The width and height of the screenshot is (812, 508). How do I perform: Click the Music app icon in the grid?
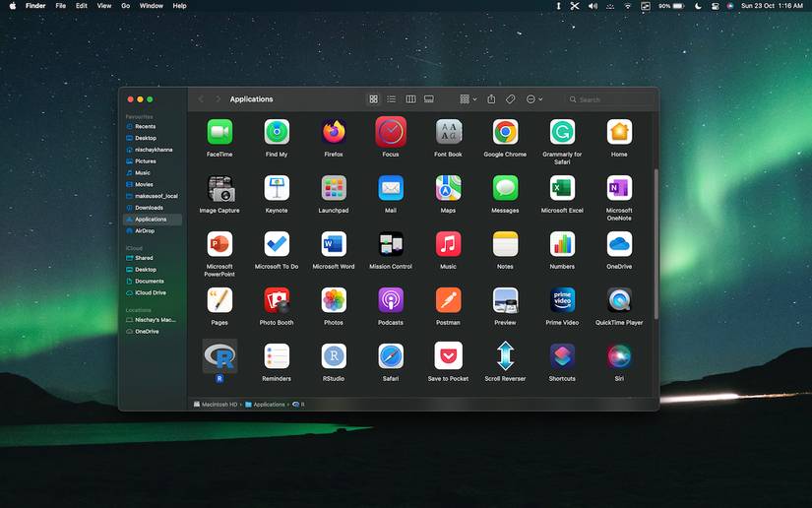(448, 244)
